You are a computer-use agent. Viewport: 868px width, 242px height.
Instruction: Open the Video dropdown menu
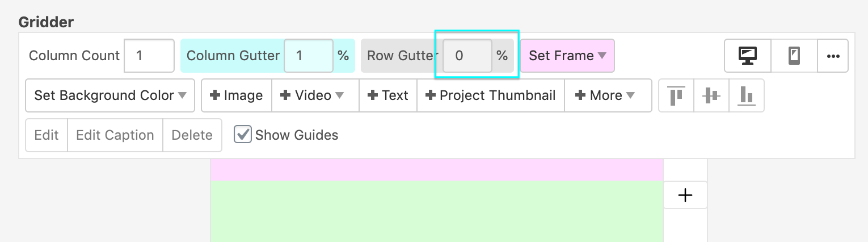[x=315, y=95]
